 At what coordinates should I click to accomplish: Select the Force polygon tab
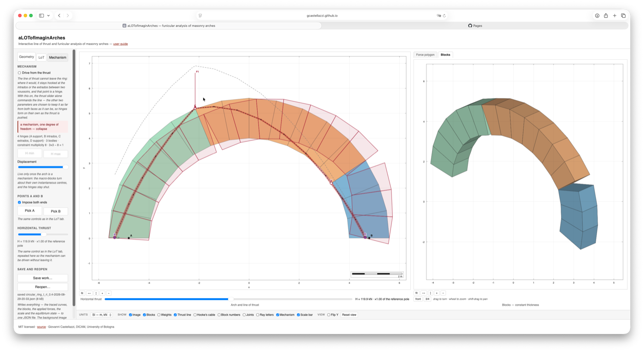pyautogui.click(x=425, y=55)
